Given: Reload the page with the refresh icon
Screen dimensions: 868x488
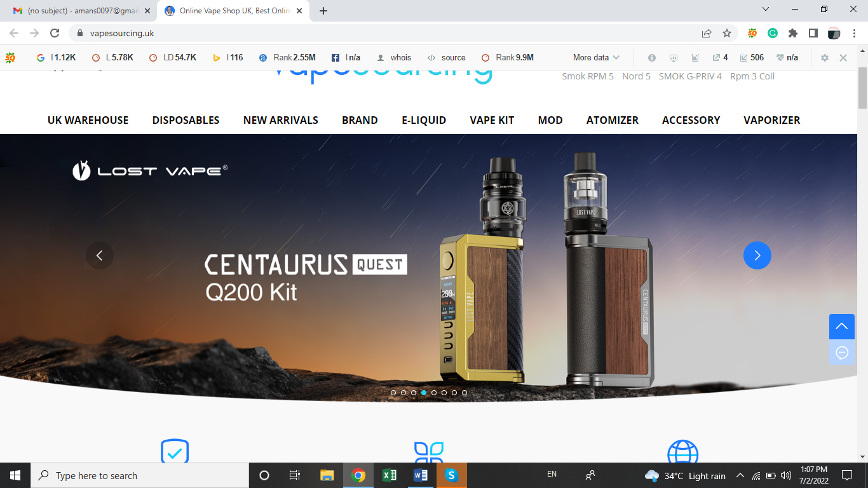Looking at the screenshot, I should coord(55,33).
